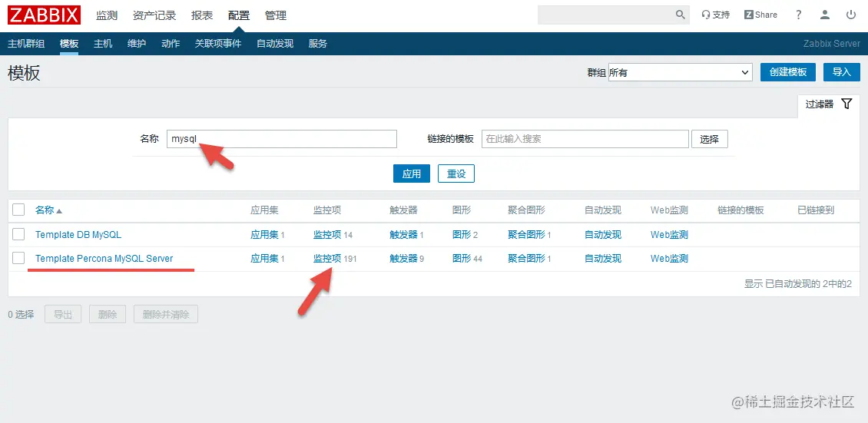The image size is (868, 423).
Task: Click the 应用 filter button
Action: click(x=412, y=173)
